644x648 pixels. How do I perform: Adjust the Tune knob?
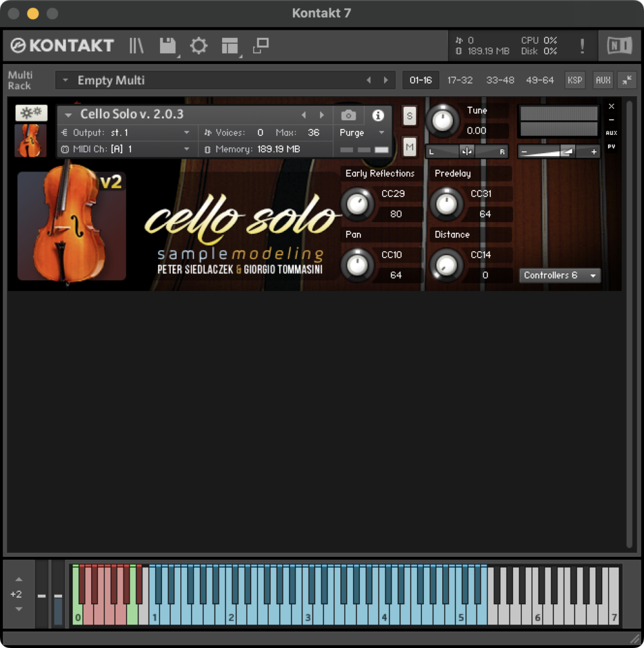[442, 121]
